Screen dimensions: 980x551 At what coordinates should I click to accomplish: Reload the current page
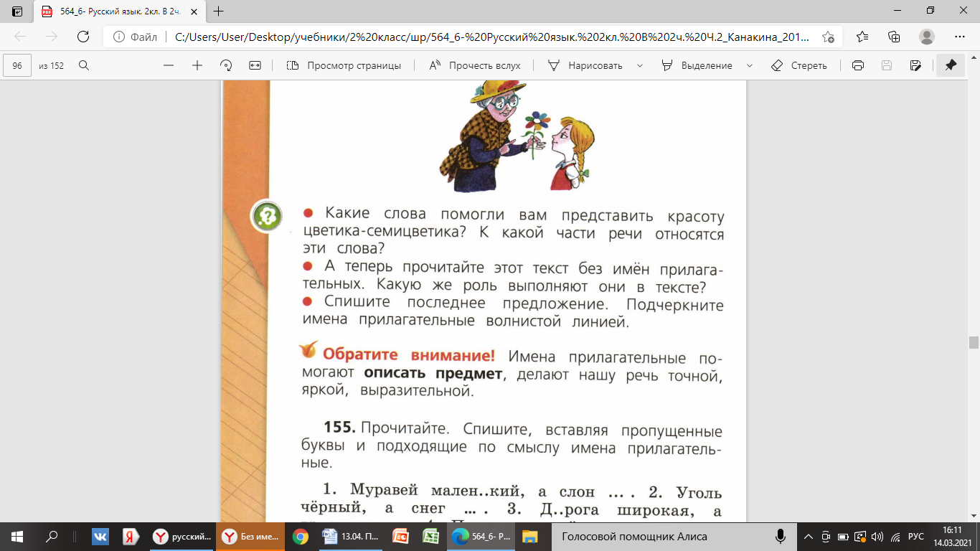(x=83, y=37)
